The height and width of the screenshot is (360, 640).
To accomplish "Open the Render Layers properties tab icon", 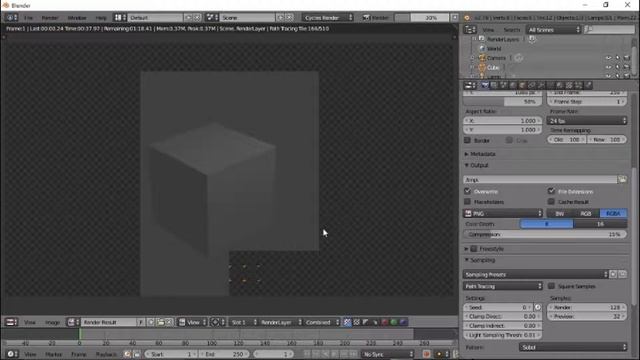I will [494, 85].
